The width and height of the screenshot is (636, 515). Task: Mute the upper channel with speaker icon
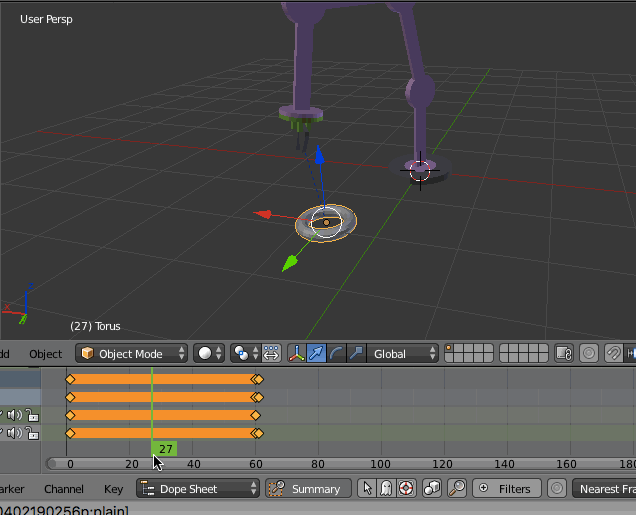(x=15, y=415)
